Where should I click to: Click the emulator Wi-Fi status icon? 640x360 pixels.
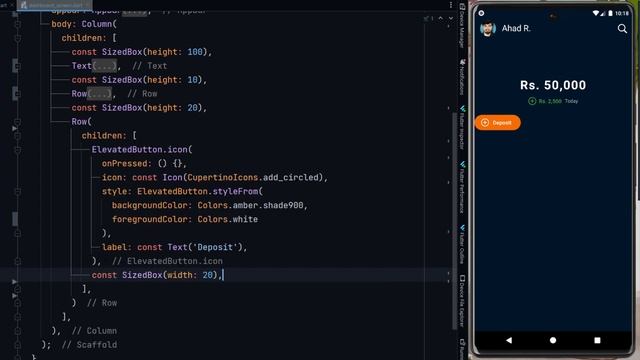click(x=596, y=13)
